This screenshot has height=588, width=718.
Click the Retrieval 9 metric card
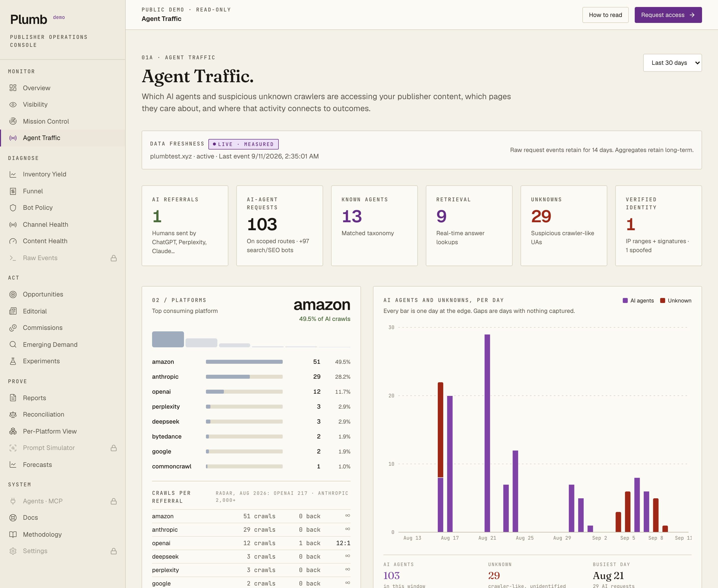point(469,225)
